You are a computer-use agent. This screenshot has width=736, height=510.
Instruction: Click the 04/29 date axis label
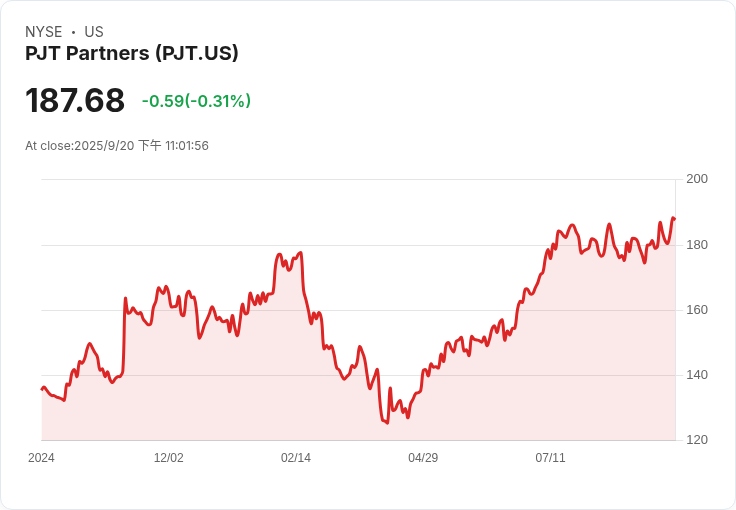click(x=423, y=458)
